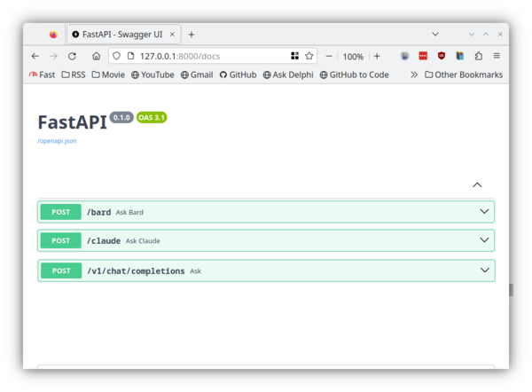Show more bookmarks with double chevron

click(x=414, y=74)
